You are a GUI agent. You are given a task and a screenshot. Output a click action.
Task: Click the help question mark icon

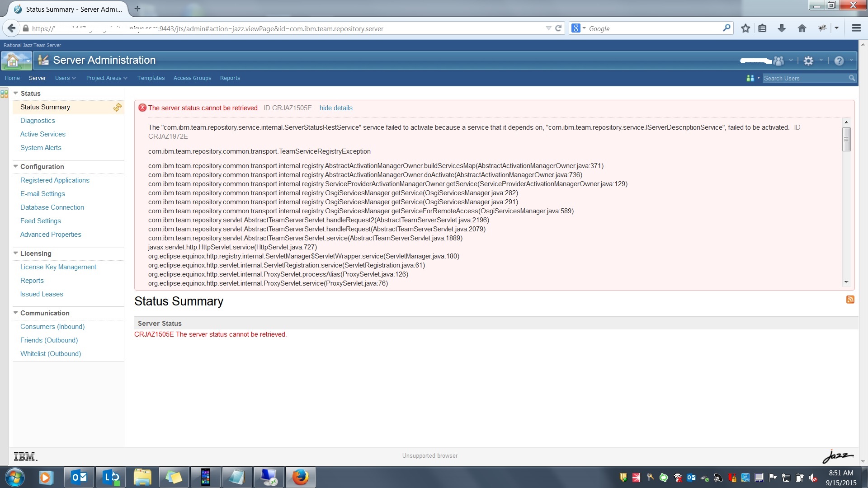[840, 60]
